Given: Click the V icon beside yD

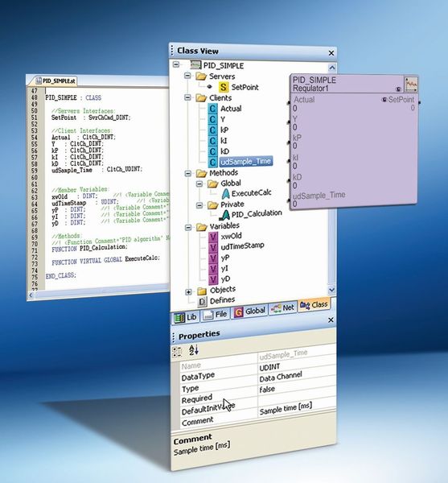Looking at the screenshot, I should pos(213,279).
